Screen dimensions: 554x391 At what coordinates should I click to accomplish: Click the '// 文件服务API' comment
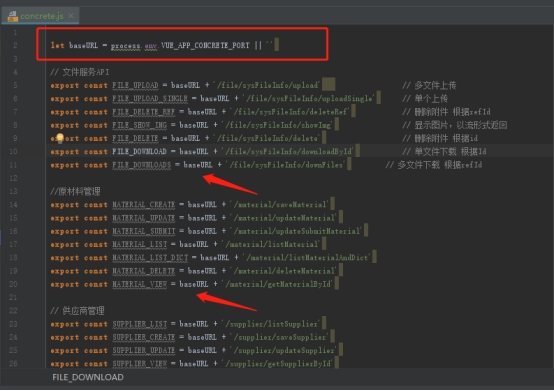tap(80, 72)
